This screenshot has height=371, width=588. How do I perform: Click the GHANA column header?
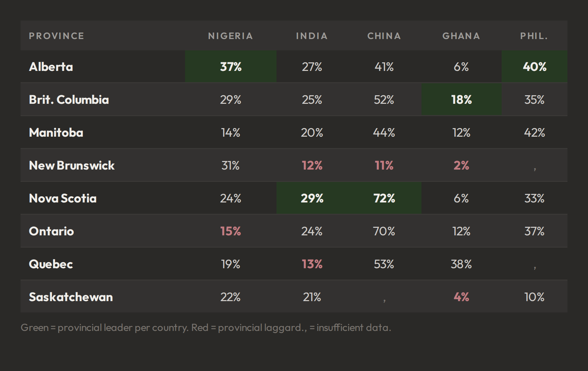pyautogui.click(x=461, y=36)
